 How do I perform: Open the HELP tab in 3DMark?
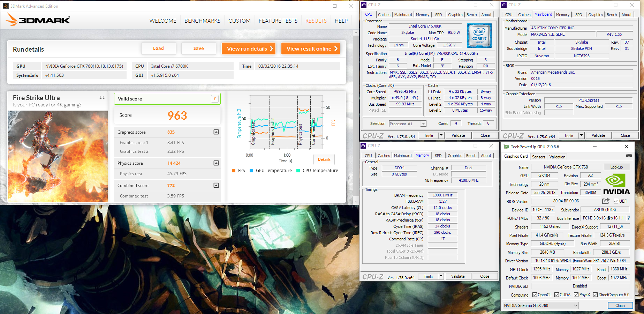click(341, 21)
